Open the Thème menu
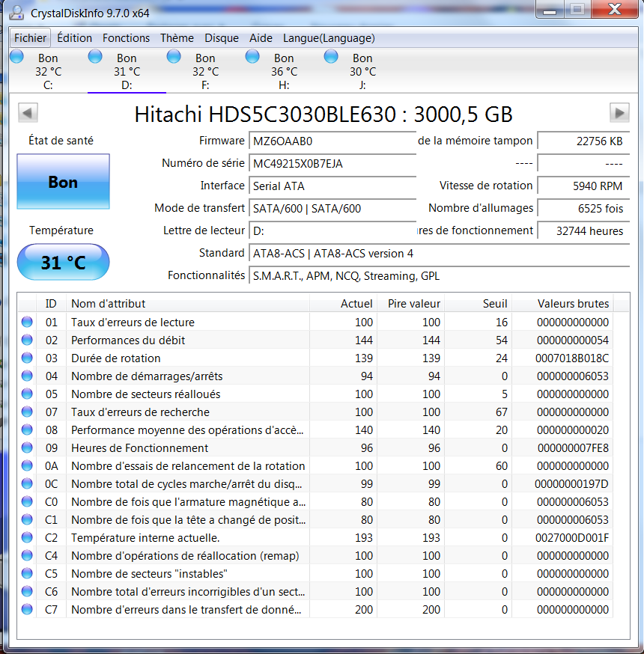The image size is (644, 654). [x=177, y=38]
